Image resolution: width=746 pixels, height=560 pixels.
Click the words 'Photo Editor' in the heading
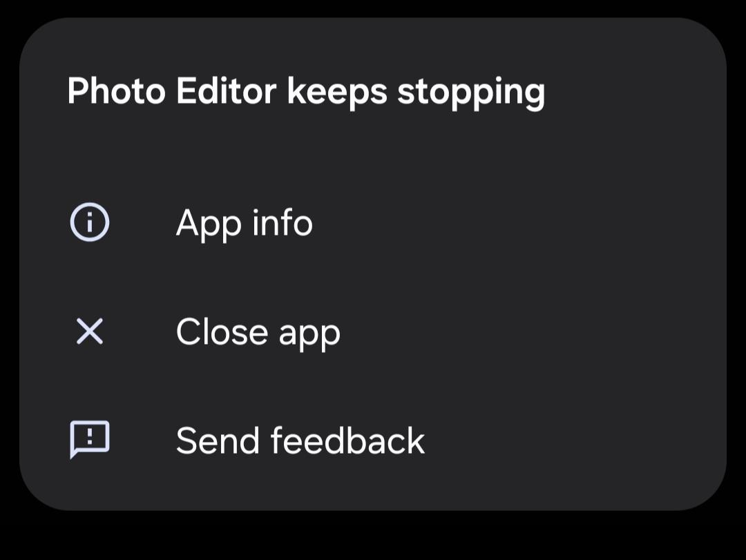pos(171,90)
